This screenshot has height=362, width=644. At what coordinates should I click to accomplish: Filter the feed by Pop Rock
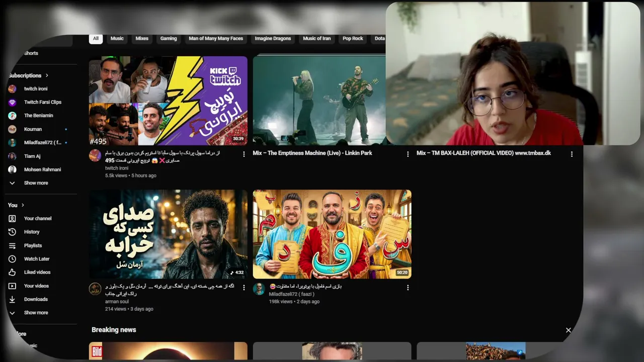[x=353, y=39]
